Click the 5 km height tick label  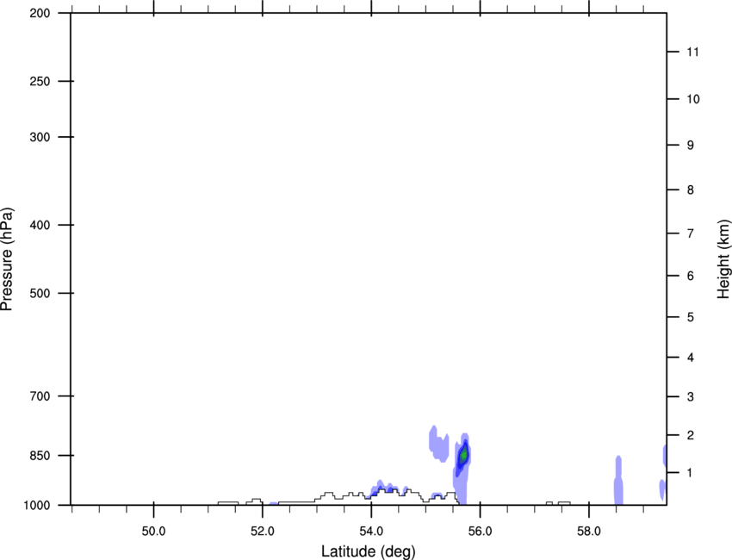pos(691,318)
